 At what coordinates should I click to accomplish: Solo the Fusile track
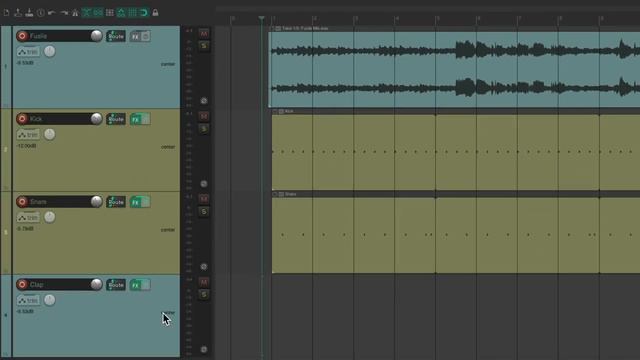pos(204,46)
